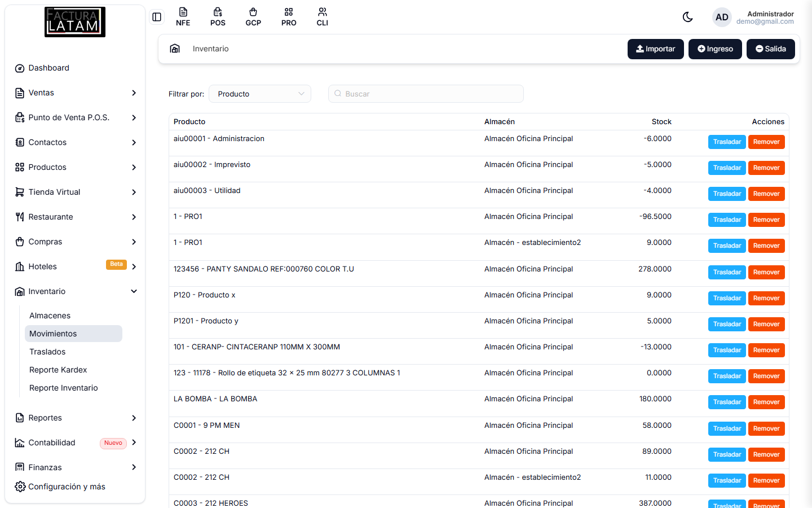812x508 pixels.
Task: Go to Traslados submenu item
Action: coord(73,352)
